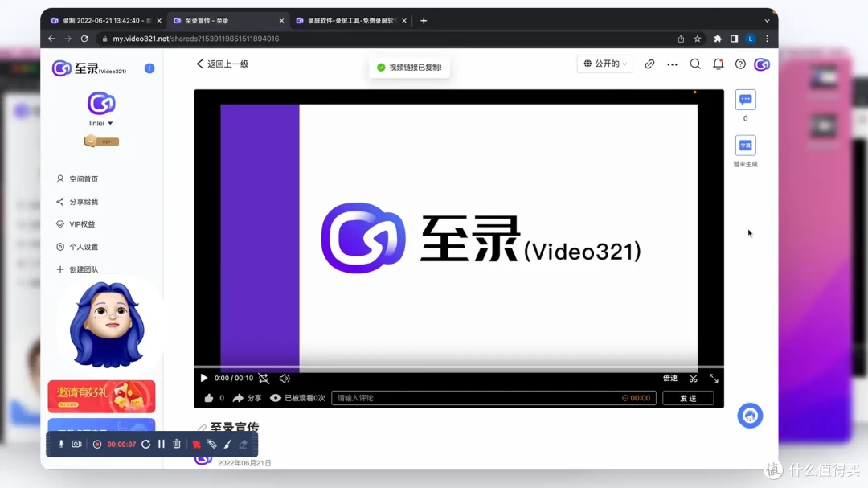Open the browser extensions puzzle icon
Image resolution: width=868 pixels, height=488 pixels.
718,39
